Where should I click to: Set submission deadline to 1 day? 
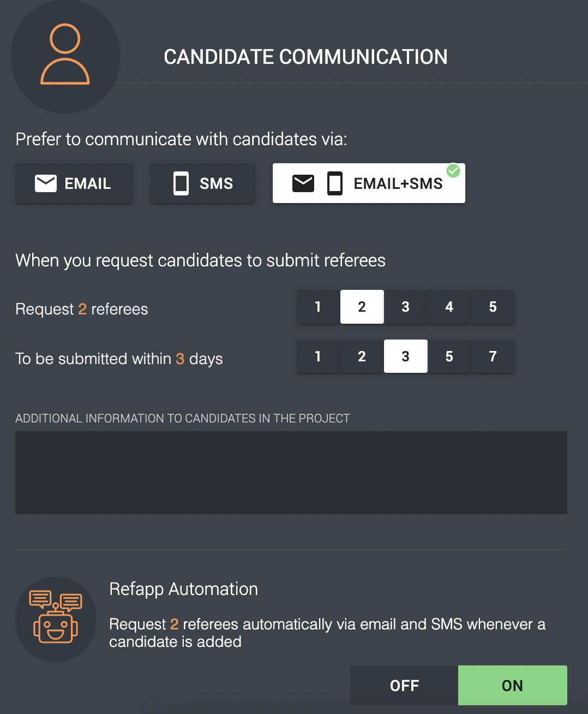click(x=318, y=356)
